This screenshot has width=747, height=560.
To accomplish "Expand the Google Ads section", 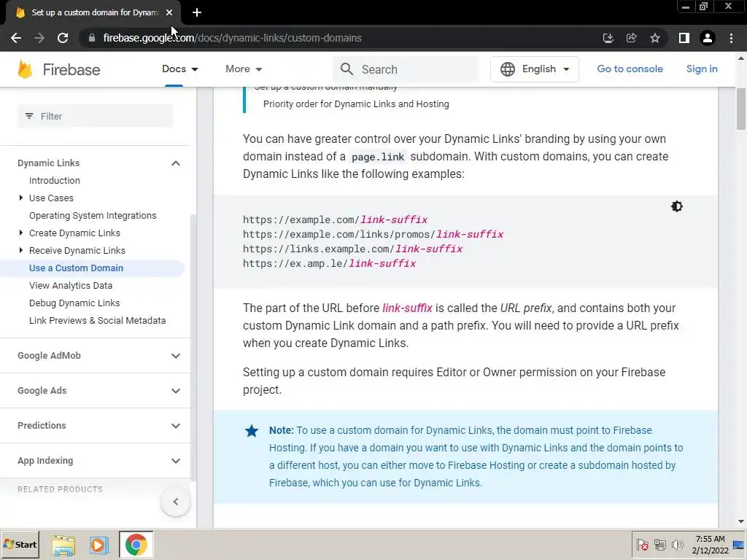I will pos(176,391).
